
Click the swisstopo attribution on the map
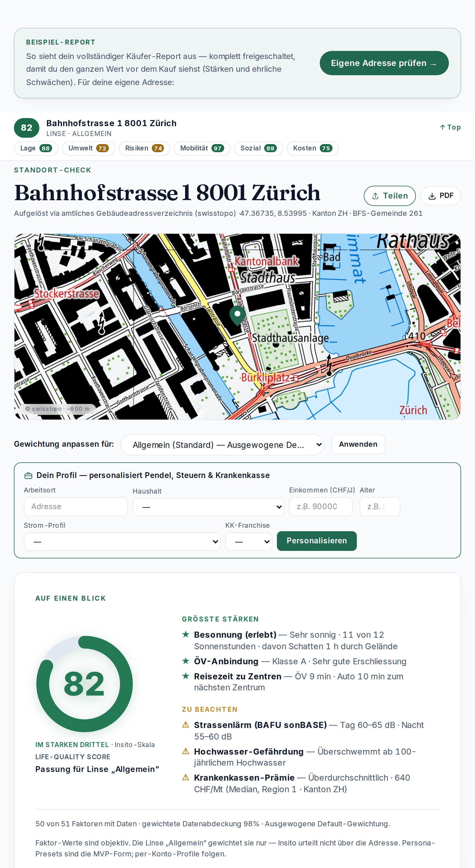57,409
